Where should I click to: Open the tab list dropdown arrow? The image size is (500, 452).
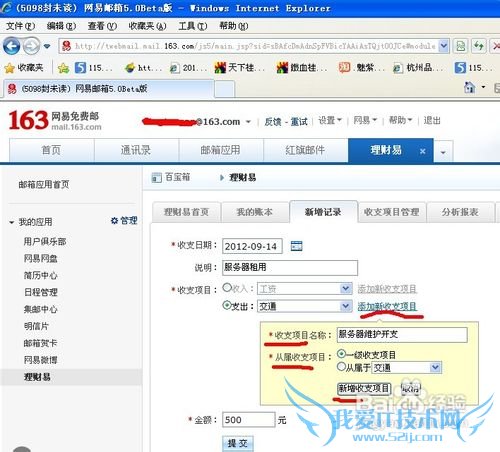pyautogui.click(x=443, y=152)
